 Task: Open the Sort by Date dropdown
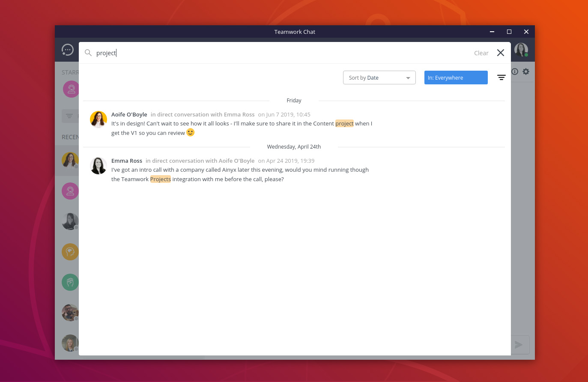click(x=379, y=78)
